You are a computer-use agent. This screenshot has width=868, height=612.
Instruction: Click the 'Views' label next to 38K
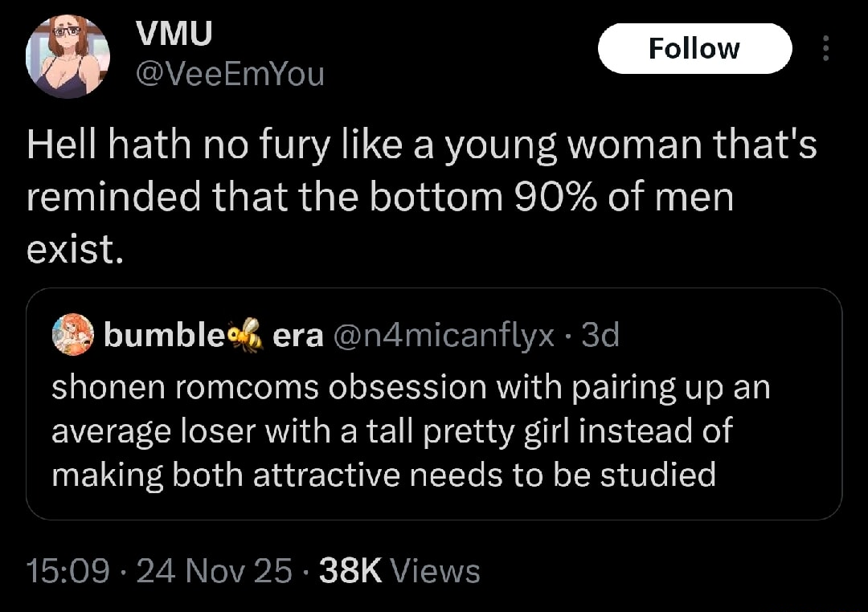436,571
